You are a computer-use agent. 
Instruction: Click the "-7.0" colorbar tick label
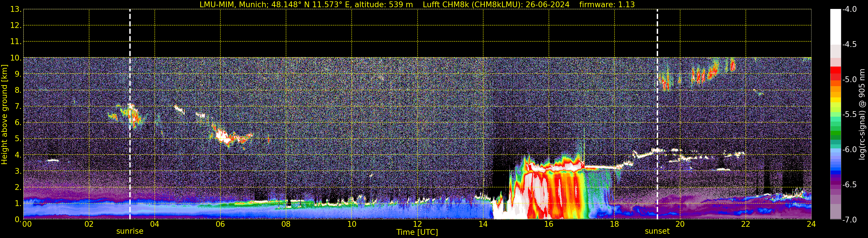click(849, 220)
